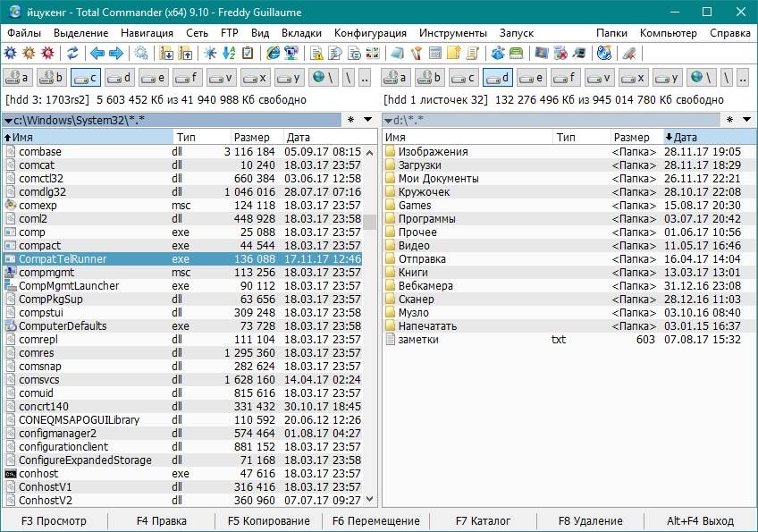Viewport: 758px width, 532px height.
Task: Click the blue gear icon in toolbar
Action: pos(10,53)
